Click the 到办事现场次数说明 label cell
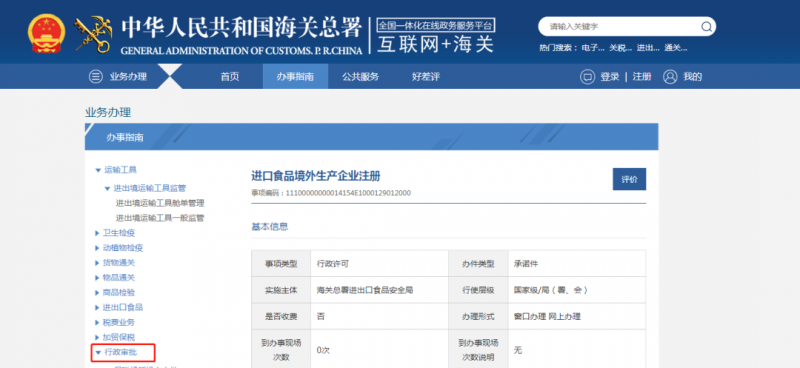 point(479,350)
